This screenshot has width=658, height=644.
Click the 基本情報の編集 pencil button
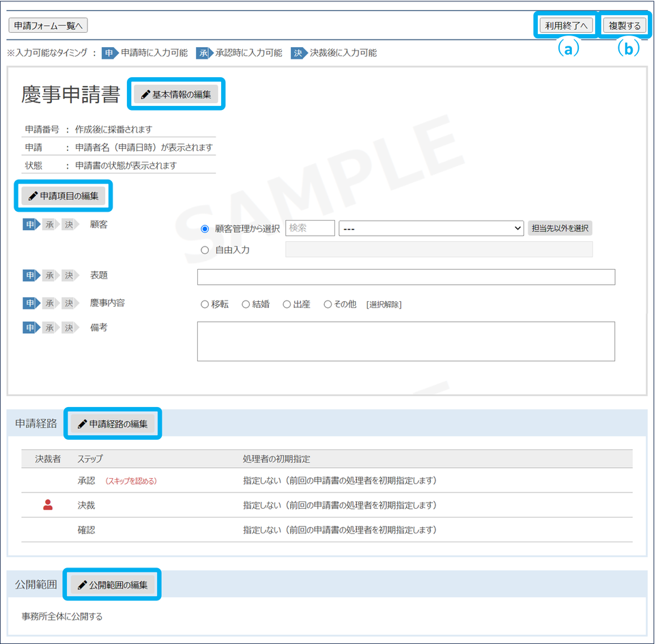click(x=176, y=95)
